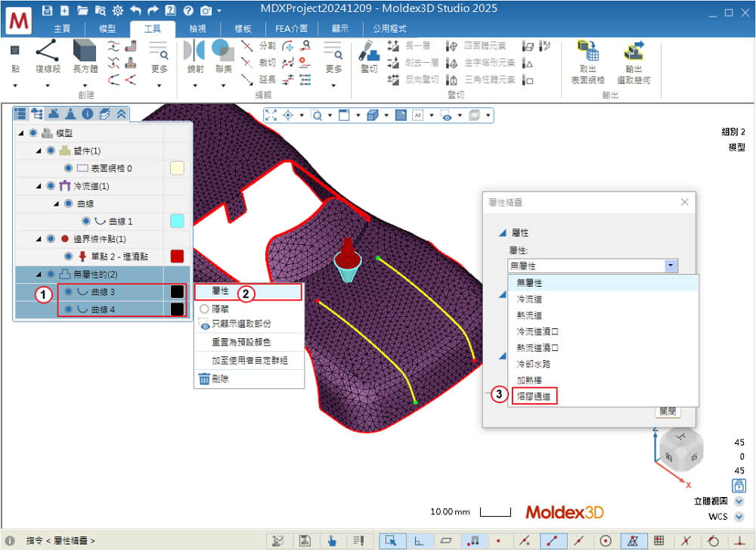Click 重置為預設顏色 in the context menu
The height and width of the screenshot is (550, 756).
(249, 342)
